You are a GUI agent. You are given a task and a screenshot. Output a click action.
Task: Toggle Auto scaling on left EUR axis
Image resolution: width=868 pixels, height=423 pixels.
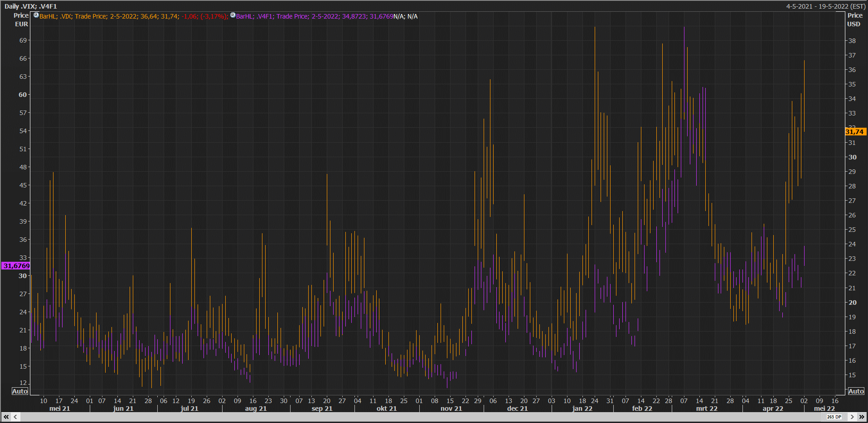(x=19, y=391)
